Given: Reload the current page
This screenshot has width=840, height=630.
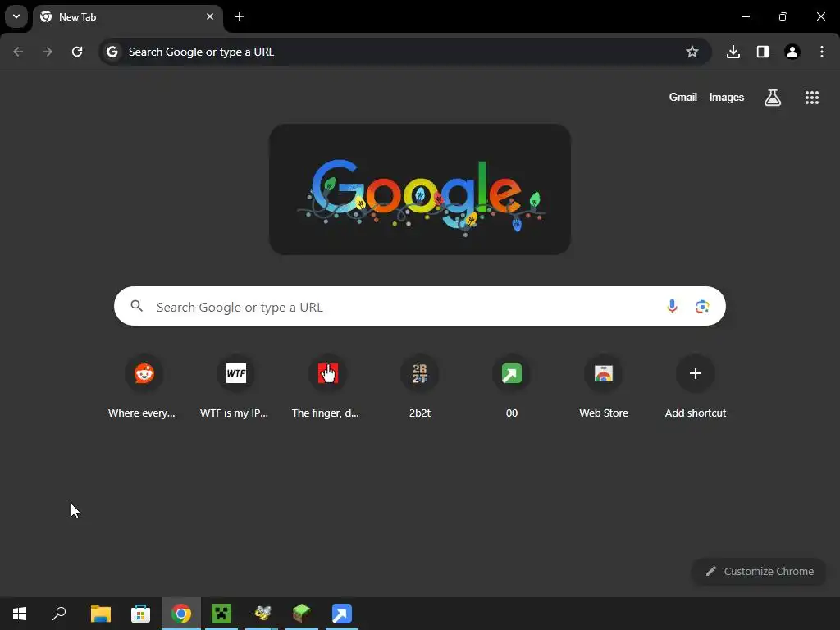Looking at the screenshot, I should (77, 52).
